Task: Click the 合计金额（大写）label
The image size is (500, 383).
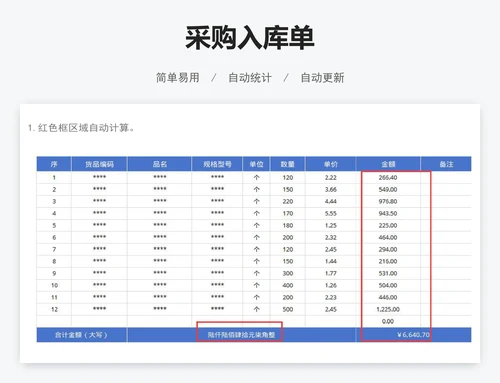Action: coord(81,335)
